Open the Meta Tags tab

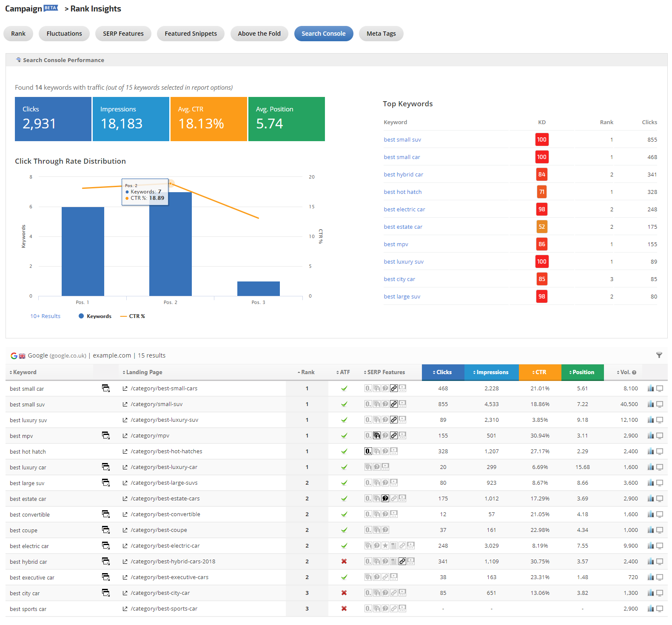pos(381,34)
